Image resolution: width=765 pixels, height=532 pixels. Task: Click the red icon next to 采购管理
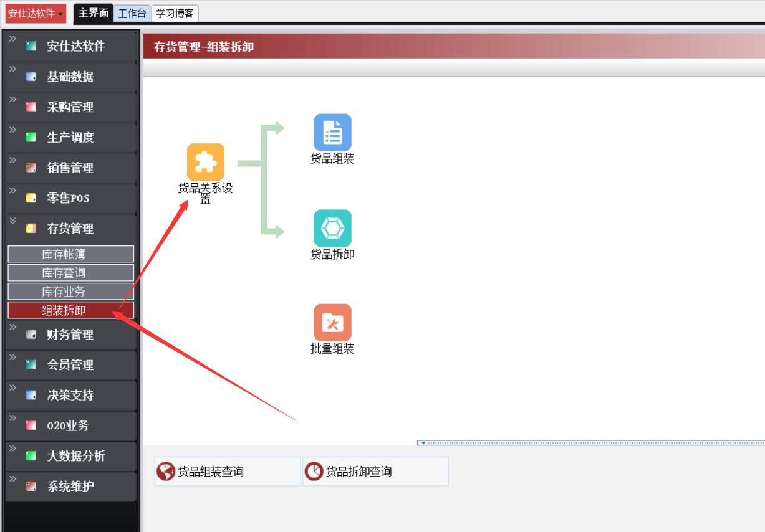coord(31,107)
